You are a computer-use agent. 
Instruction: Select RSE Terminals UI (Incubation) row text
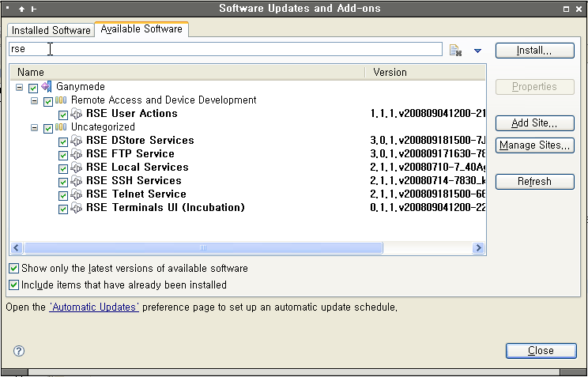click(165, 207)
